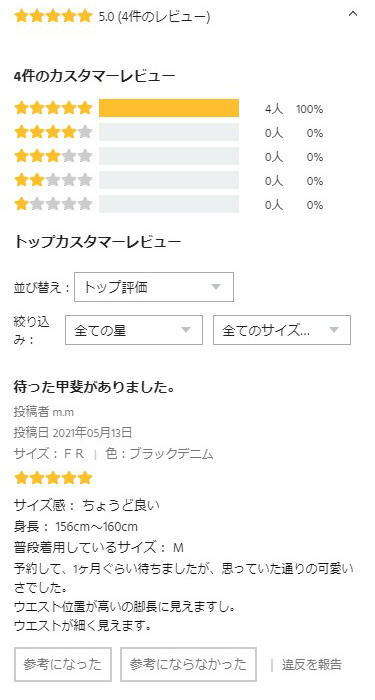Click the 参考になった button
Viewport: 375px width, 700px height.
tap(62, 664)
